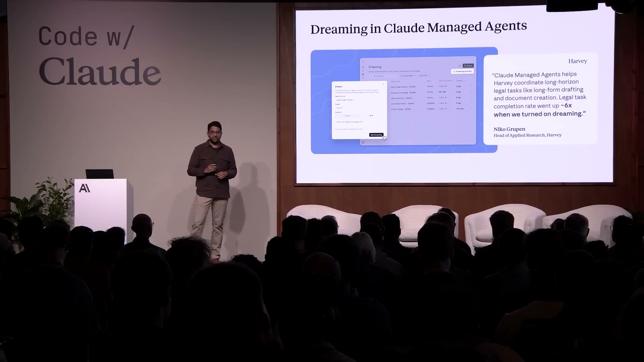Click the Go to store ID search field

[382, 76]
